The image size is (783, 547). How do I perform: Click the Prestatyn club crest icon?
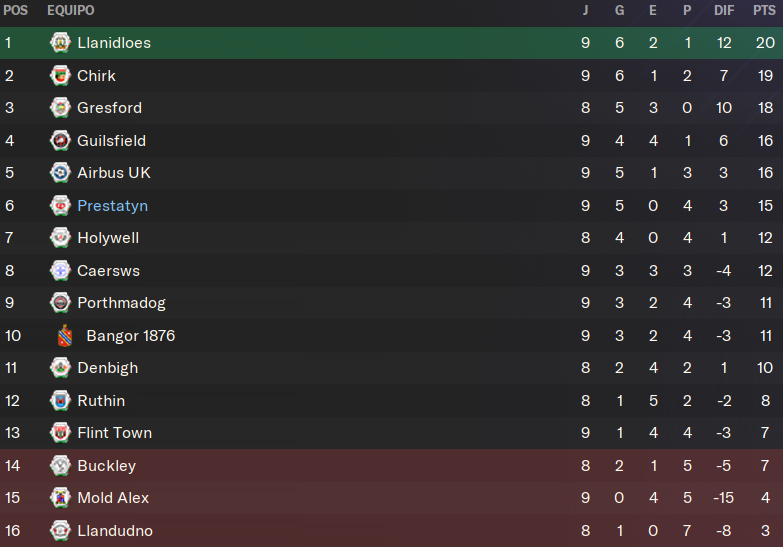60,205
